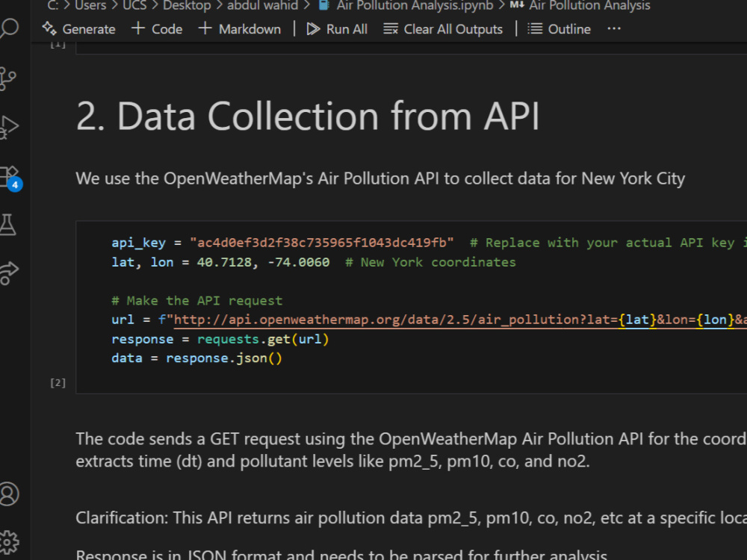Open the Manage gear menu

8,542
